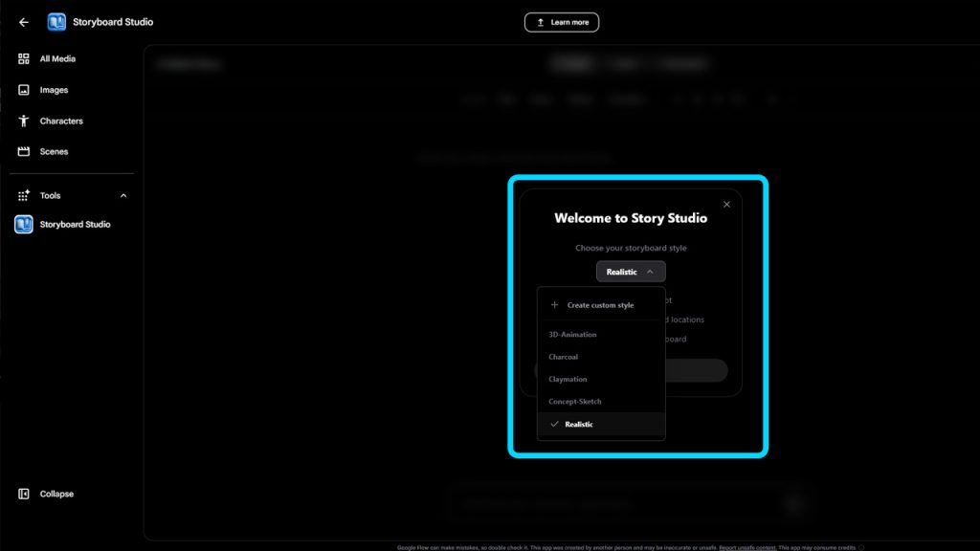
Task: Choose Create custom style option
Action: tap(601, 305)
